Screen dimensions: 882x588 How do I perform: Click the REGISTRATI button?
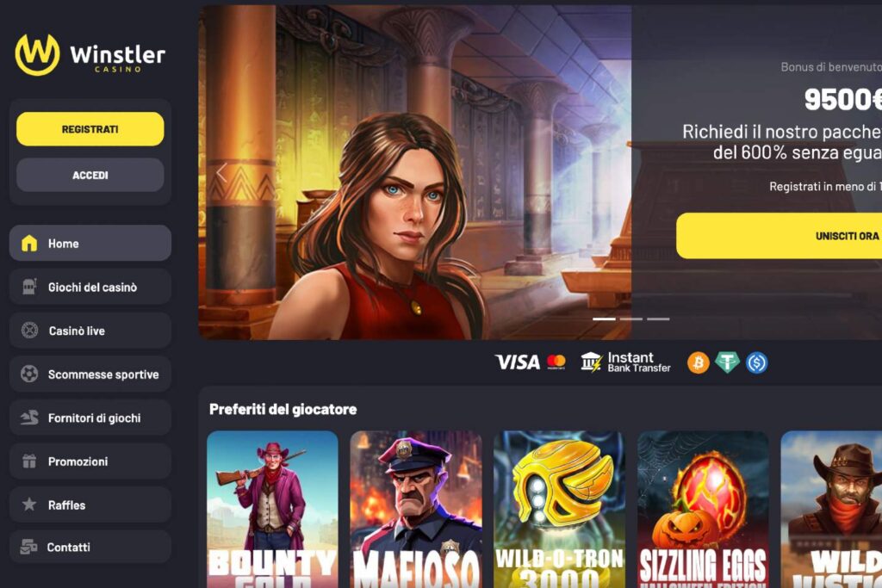coord(90,129)
